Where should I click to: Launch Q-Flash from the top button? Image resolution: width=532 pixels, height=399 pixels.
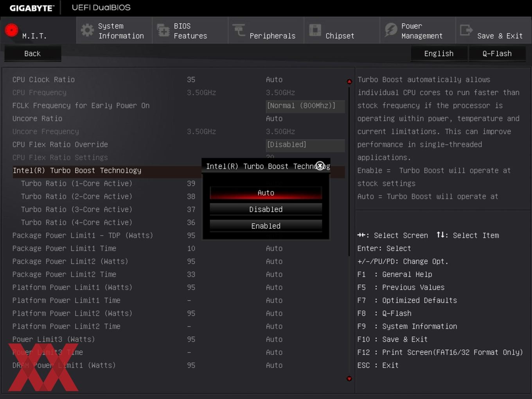pos(497,54)
